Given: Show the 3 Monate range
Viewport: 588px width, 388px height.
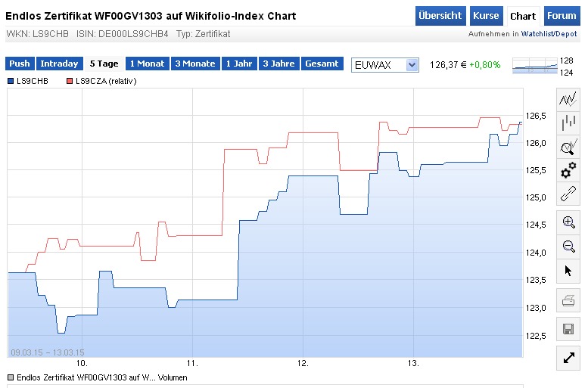Looking at the screenshot, I should click(195, 64).
